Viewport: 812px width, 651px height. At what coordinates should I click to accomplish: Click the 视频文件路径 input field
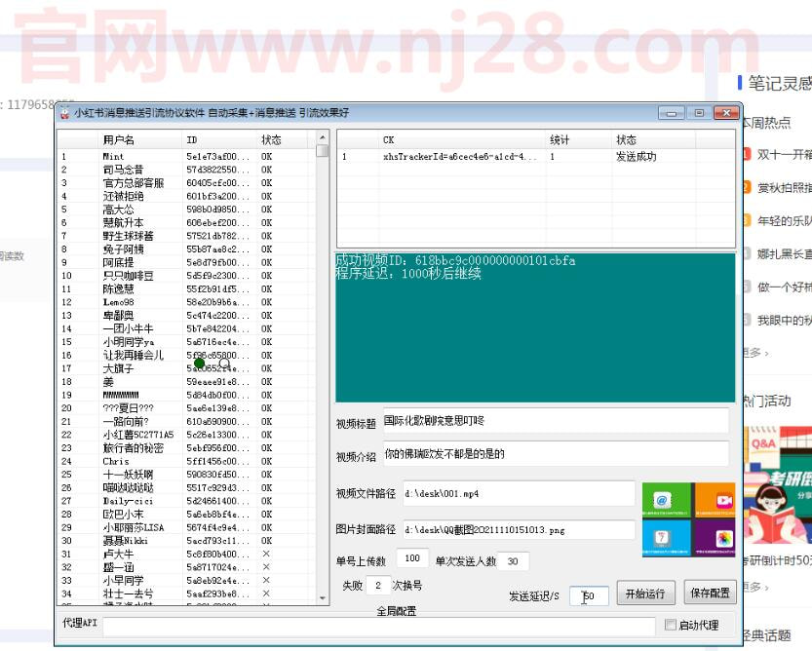click(517, 493)
